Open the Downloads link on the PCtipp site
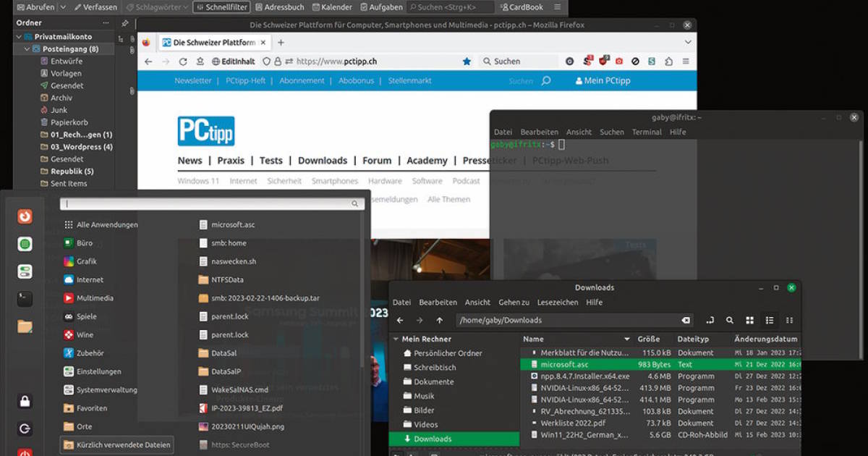This screenshot has width=868, height=456. click(322, 161)
